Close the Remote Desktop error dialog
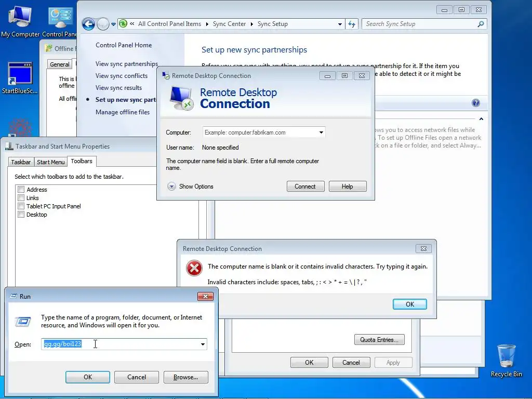This screenshot has width=532, height=399. click(423, 249)
